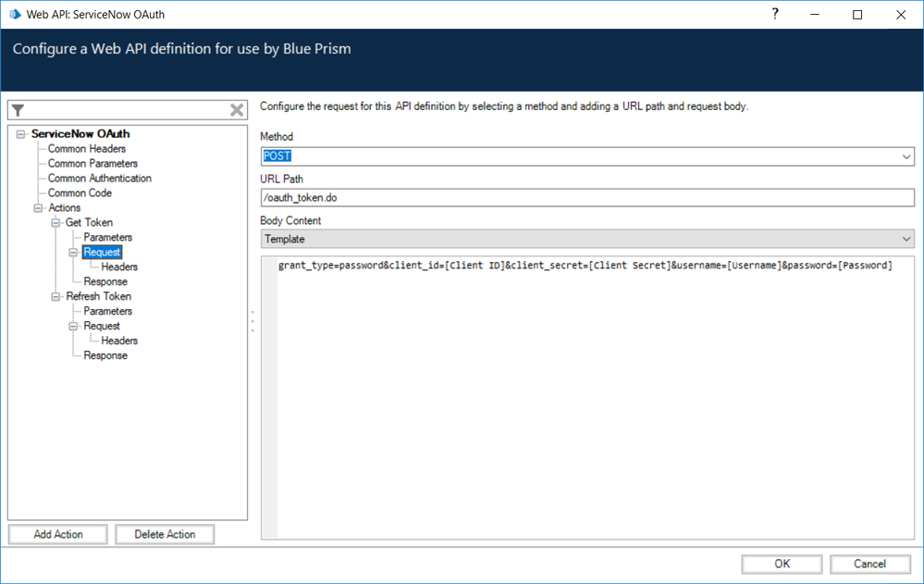Open Headers under Refresh Token Request
This screenshot has width=924, height=584.
pyautogui.click(x=119, y=341)
